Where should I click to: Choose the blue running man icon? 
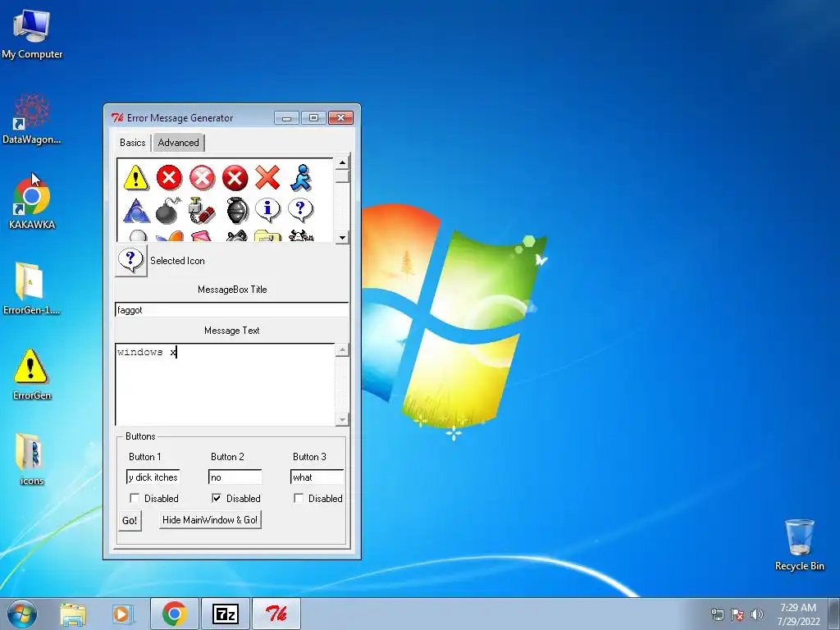click(x=300, y=178)
